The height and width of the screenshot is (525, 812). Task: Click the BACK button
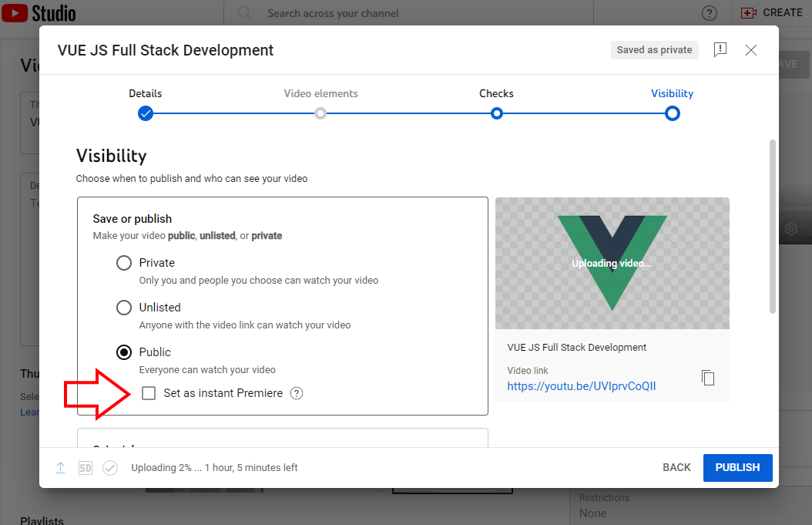pos(676,468)
